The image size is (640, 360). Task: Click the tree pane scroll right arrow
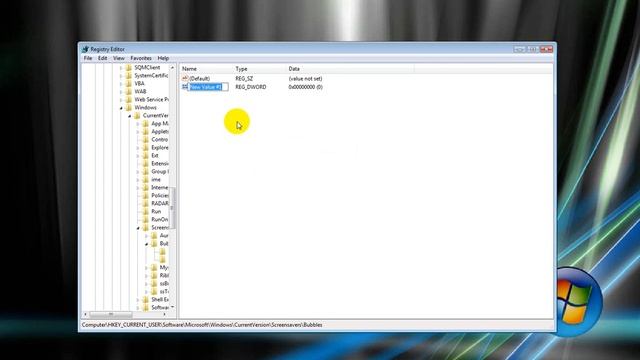click(164, 314)
